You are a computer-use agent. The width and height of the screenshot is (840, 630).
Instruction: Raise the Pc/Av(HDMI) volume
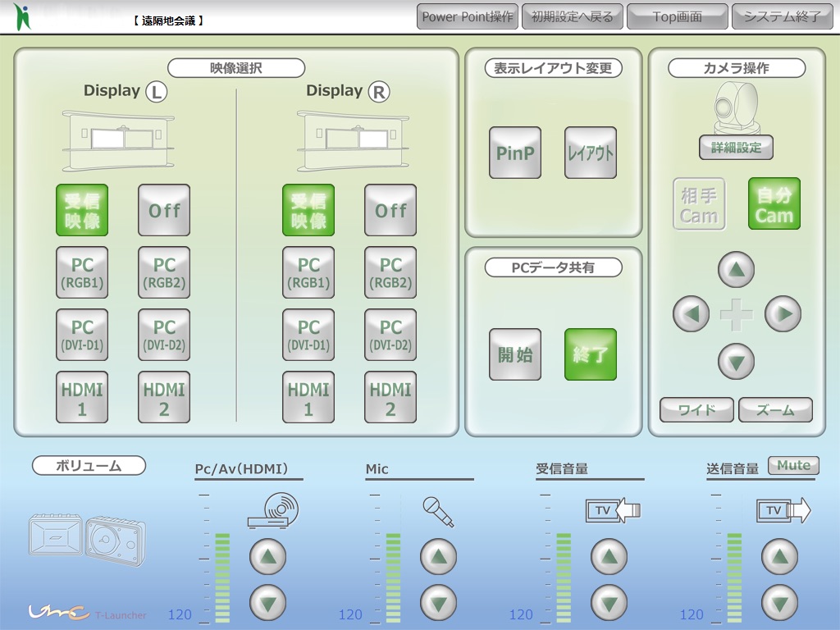[x=267, y=557]
